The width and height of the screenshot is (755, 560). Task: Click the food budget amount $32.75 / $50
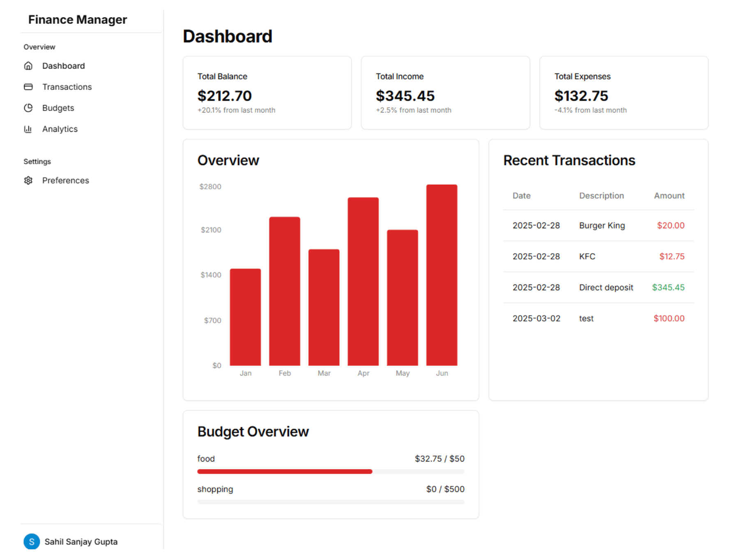[x=440, y=459]
